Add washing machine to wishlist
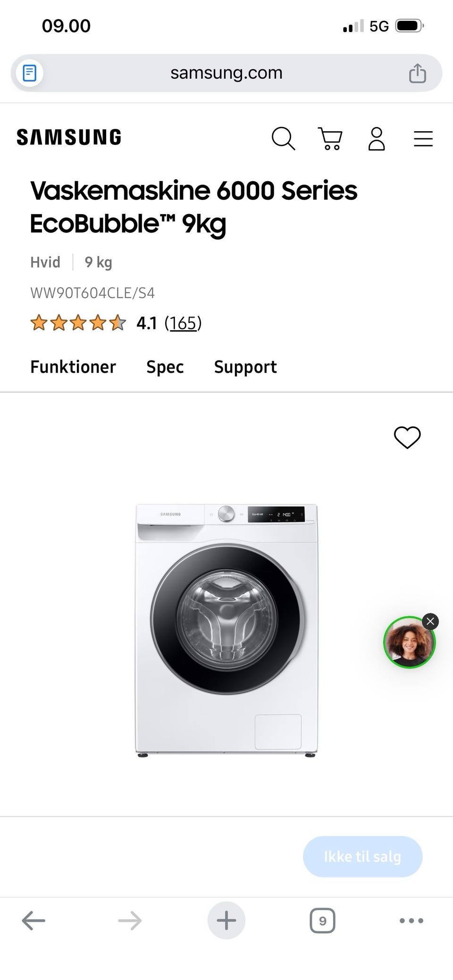 pos(407,437)
